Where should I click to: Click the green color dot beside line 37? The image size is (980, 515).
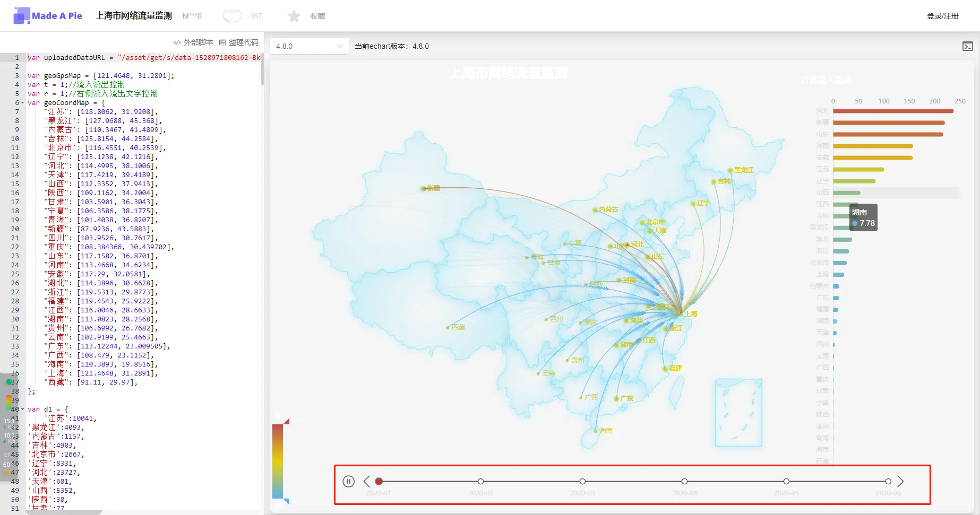tap(8, 381)
